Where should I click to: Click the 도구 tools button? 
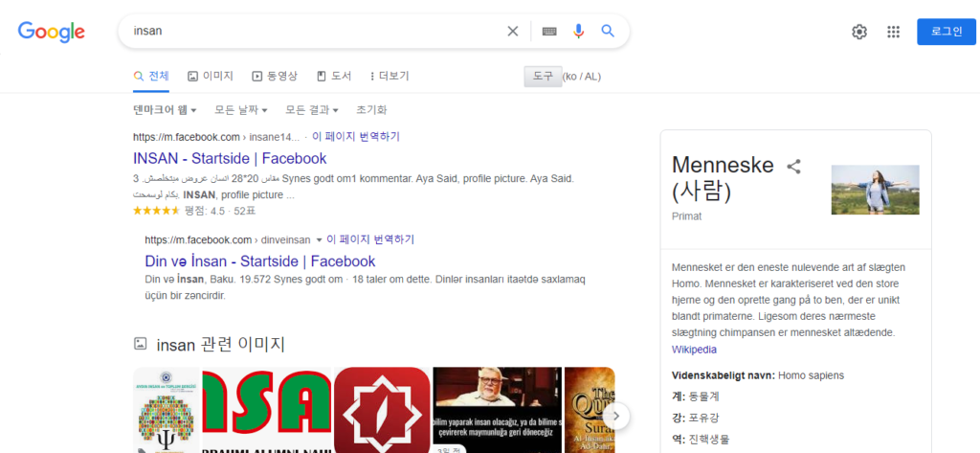[x=543, y=77]
